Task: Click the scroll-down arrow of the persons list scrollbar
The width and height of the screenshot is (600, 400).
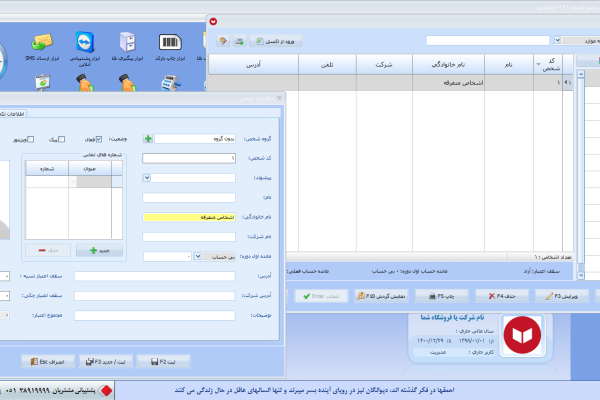Action: click(x=581, y=276)
